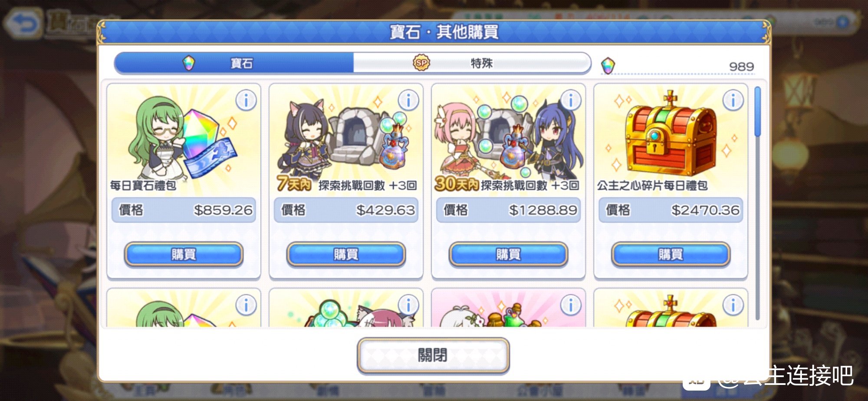
Task: Click info icon on second-row pink potion pack
Action: point(571,305)
